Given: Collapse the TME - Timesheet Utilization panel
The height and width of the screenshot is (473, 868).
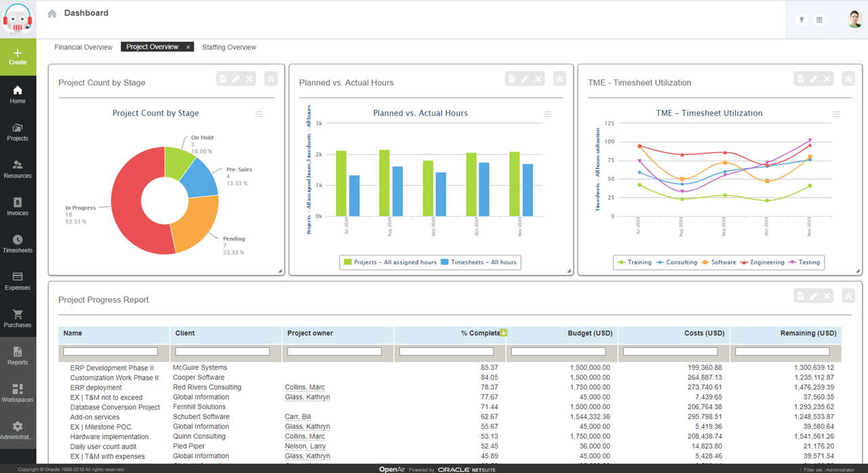Looking at the screenshot, I should tap(848, 79).
